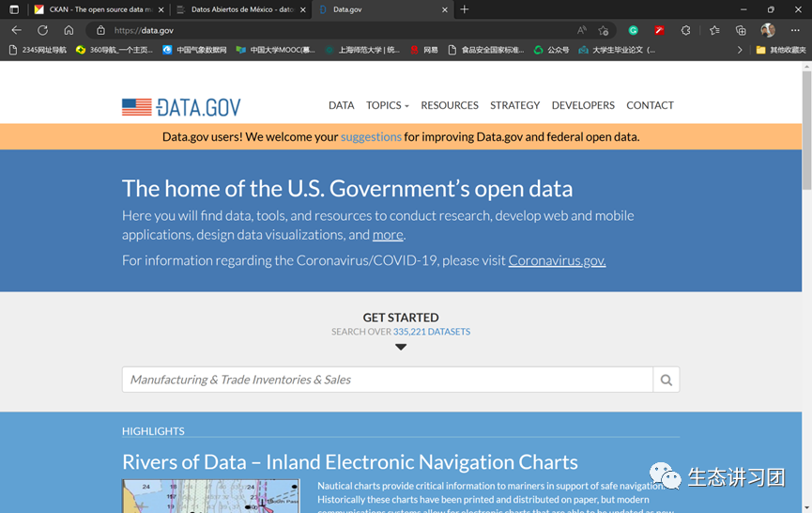Open the browser extensions menu
This screenshot has width=812, height=513.
pyautogui.click(x=685, y=31)
